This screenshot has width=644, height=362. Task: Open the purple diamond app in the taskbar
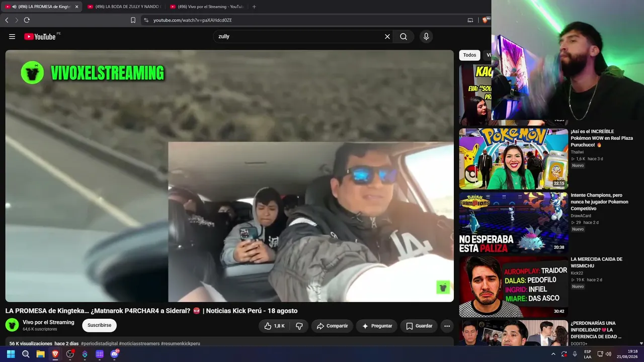pos(85,354)
